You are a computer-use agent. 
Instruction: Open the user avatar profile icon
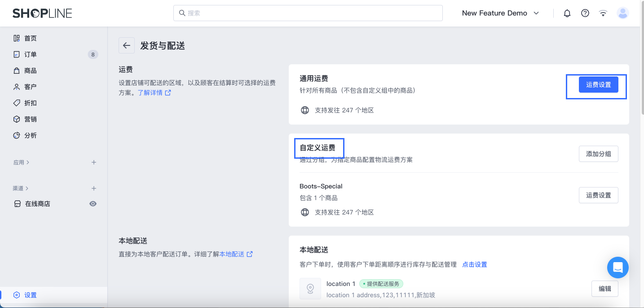[623, 13]
